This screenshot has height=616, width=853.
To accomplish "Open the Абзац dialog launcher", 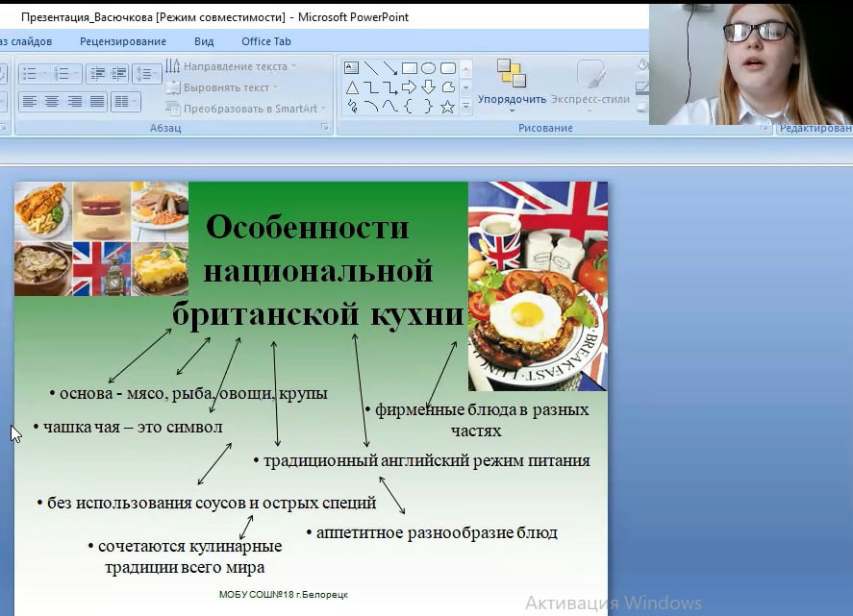I will (324, 127).
